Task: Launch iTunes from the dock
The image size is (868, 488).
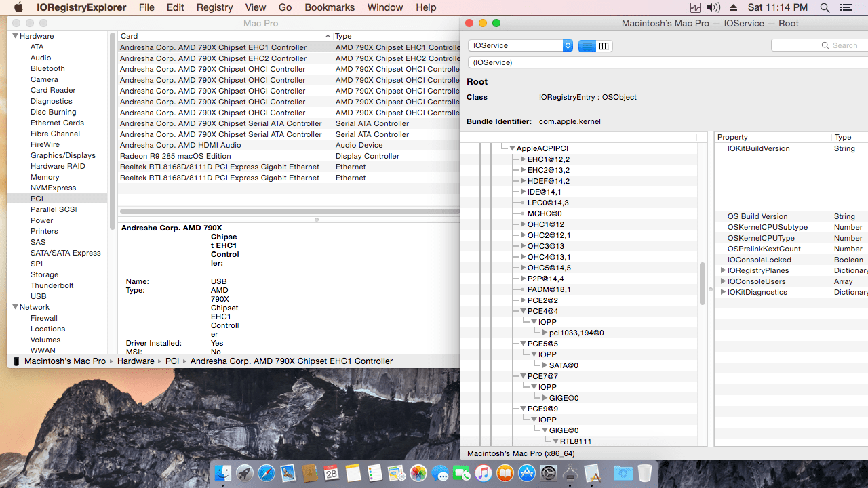Action: (484, 473)
